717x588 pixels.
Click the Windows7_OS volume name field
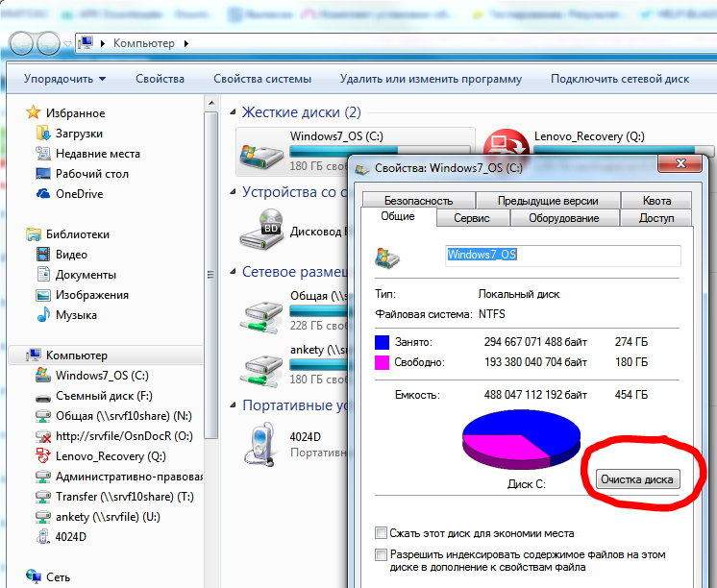pos(563,256)
